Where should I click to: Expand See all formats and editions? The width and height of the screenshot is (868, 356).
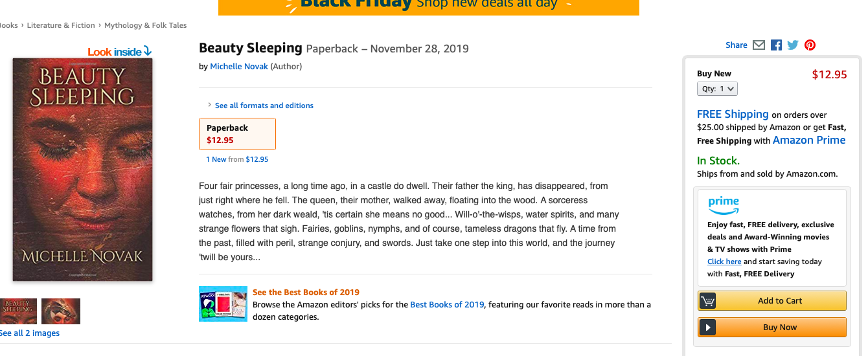click(x=264, y=106)
